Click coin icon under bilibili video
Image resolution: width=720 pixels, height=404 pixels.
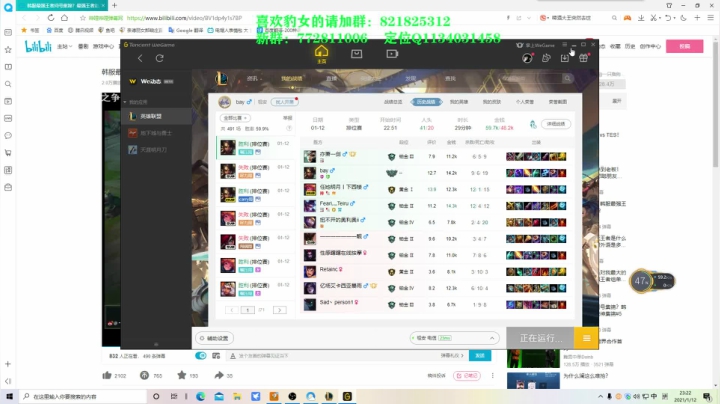pos(144,376)
